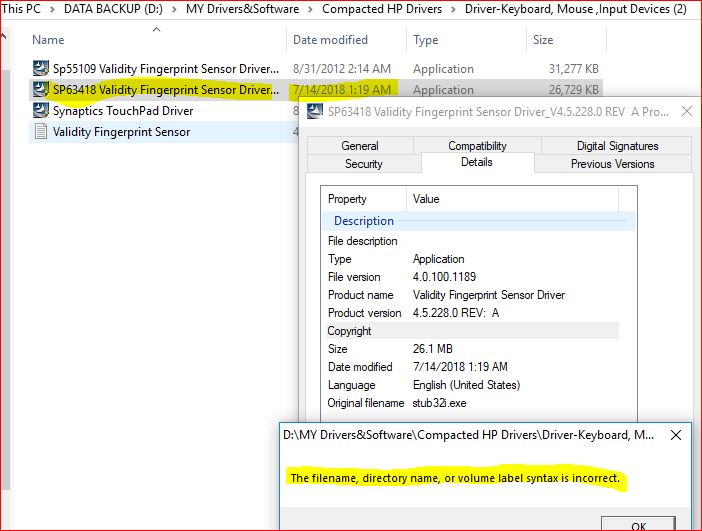Image resolution: width=702 pixels, height=531 pixels.
Task: Click the SP63418 Validity Fingerprint installer icon
Action: click(41, 90)
